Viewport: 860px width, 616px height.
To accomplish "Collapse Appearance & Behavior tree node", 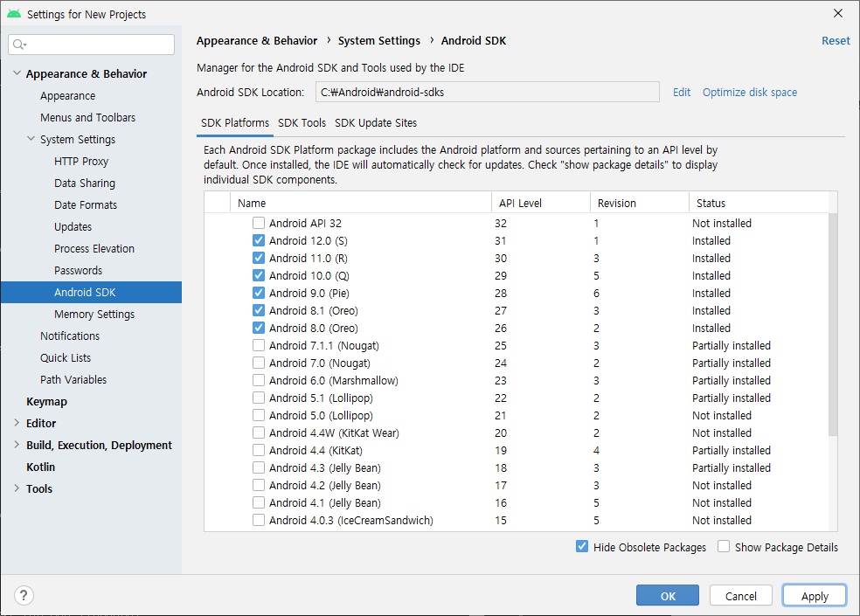I will pos(17,73).
